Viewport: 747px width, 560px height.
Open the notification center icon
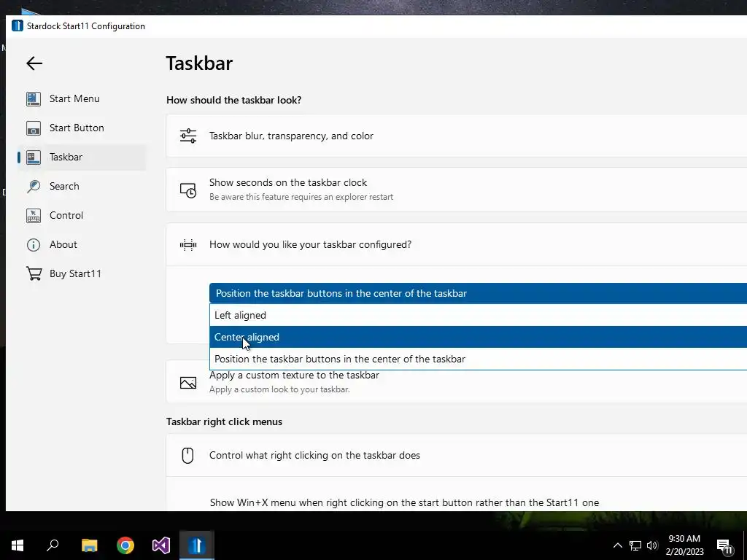pos(724,547)
